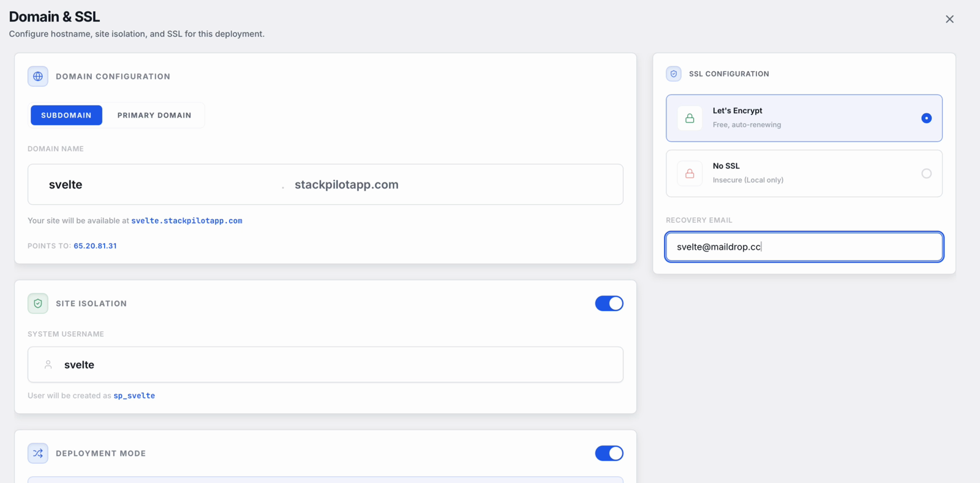The width and height of the screenshot is (980, 483).
Task: Click the globe icon beside Domain Configuration
Action: (x=38, y=77)
